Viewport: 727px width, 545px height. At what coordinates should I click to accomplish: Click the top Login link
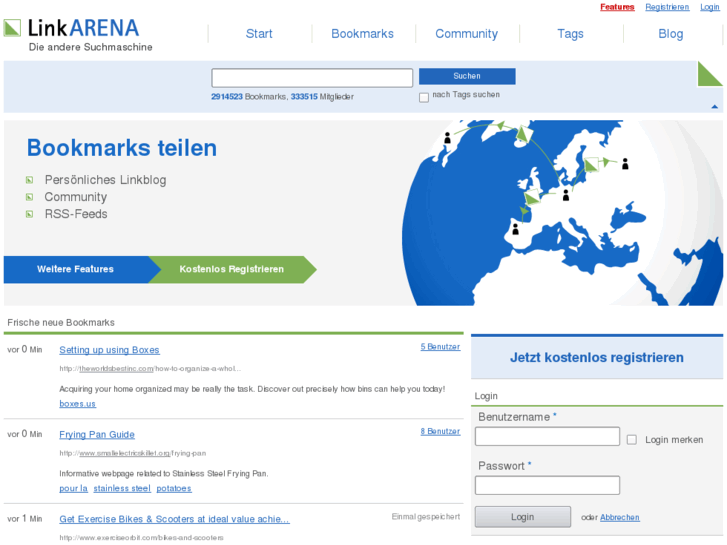pos(710,7)
